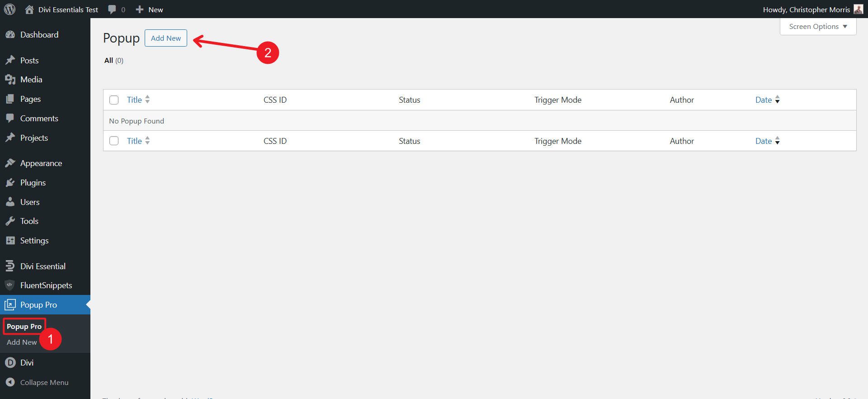868x399 pixels.
Task: Click Collapse Menu text
Action: (x=44, y=383)
